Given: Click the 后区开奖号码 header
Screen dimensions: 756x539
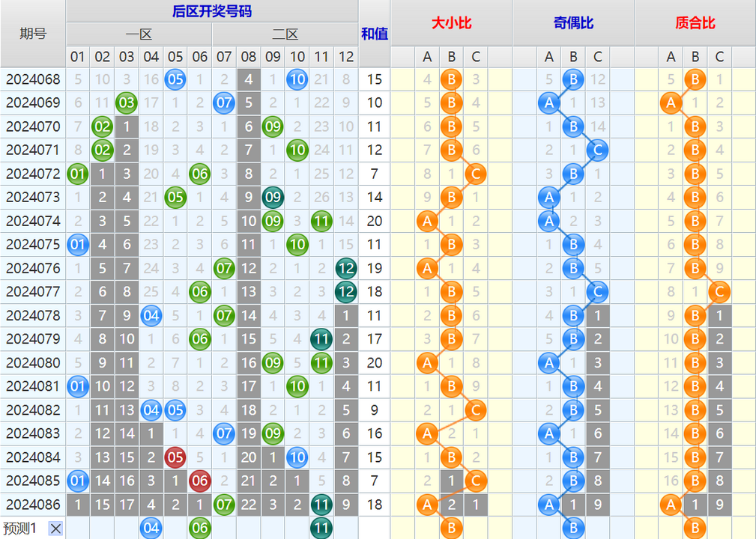Looking at the screenshot, I should point(212,10).
